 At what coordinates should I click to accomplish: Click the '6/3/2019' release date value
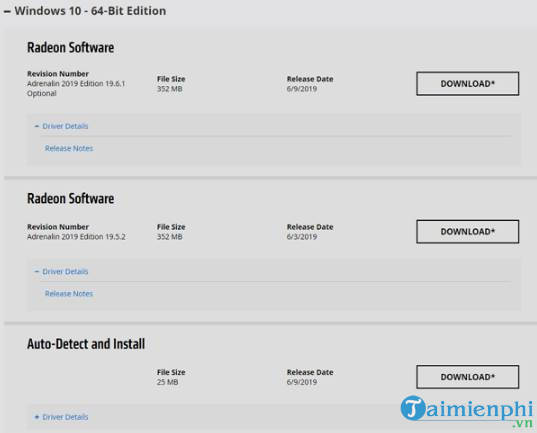(x=302, y=237)
